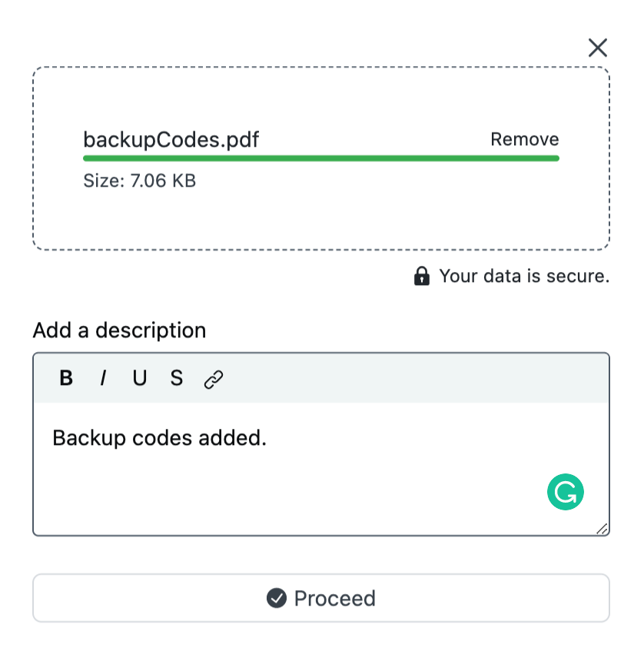Apply strikethrough formatting to description

coord(177,378)
